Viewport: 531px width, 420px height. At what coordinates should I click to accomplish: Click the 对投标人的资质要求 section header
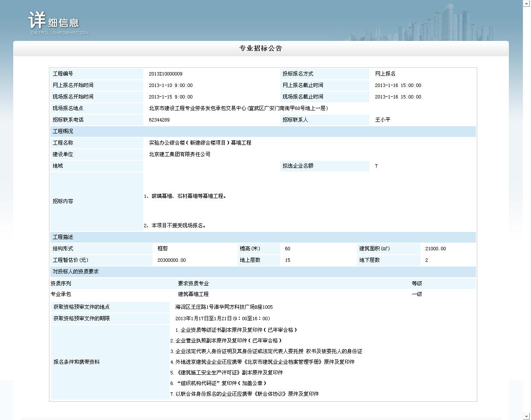[x=263, y=272]
